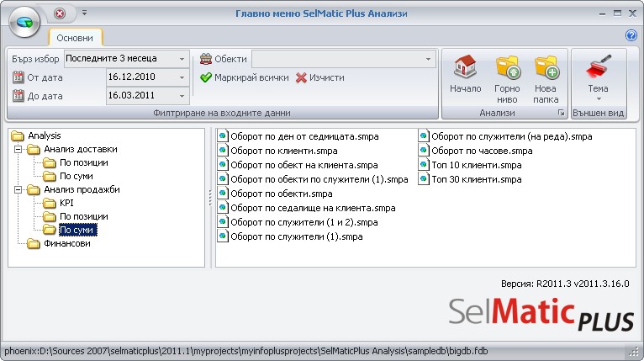Open the Тема theme picker
644x361 pixels.
(x=598, y=78)
